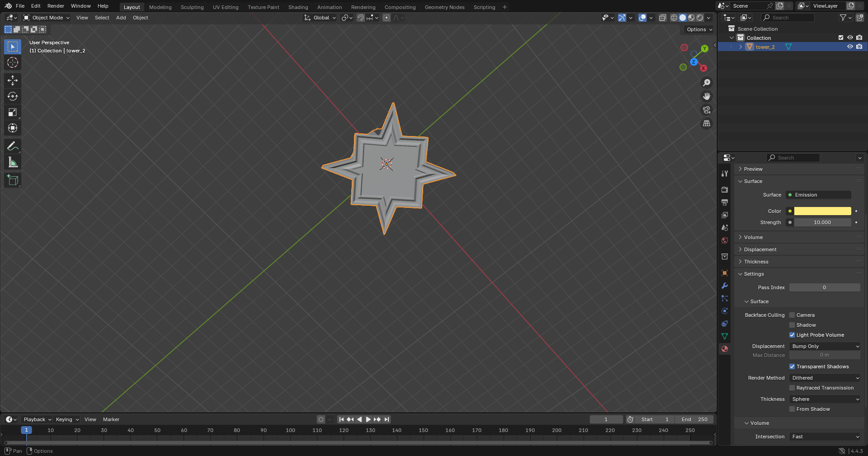The height and width of the screenshot is (456, 868).
Task: Open the Physics properties tab
Action: (725, 311)
